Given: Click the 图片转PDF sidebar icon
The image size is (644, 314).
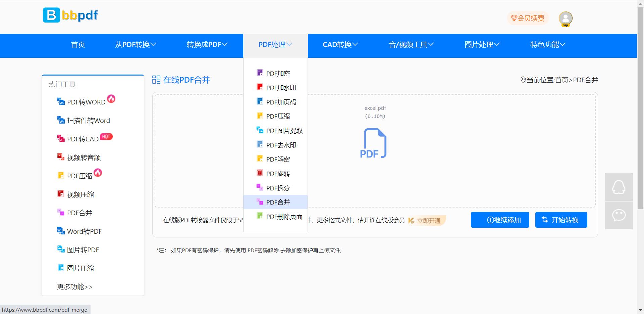Looking at the screenshot, I should pyautogui.click(x=61, y=249).
